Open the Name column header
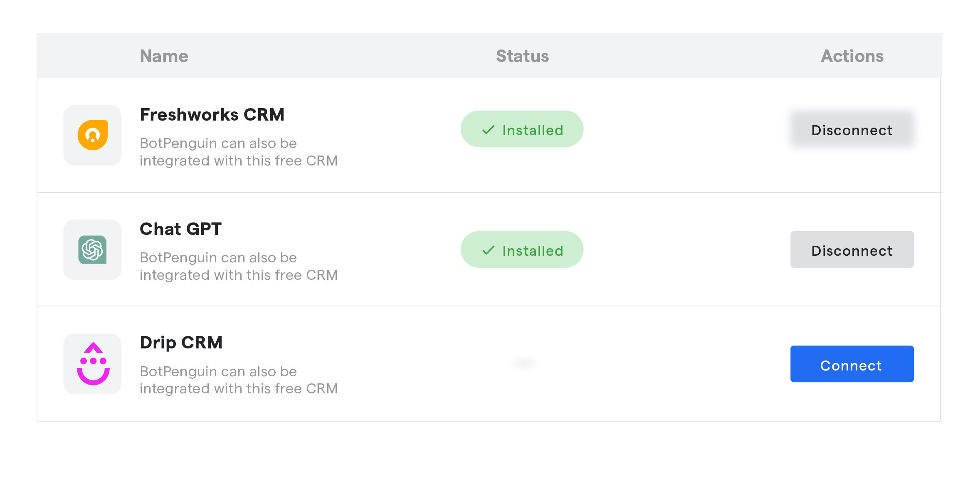Screen dimensions: 980x479 tap(164, 56)
